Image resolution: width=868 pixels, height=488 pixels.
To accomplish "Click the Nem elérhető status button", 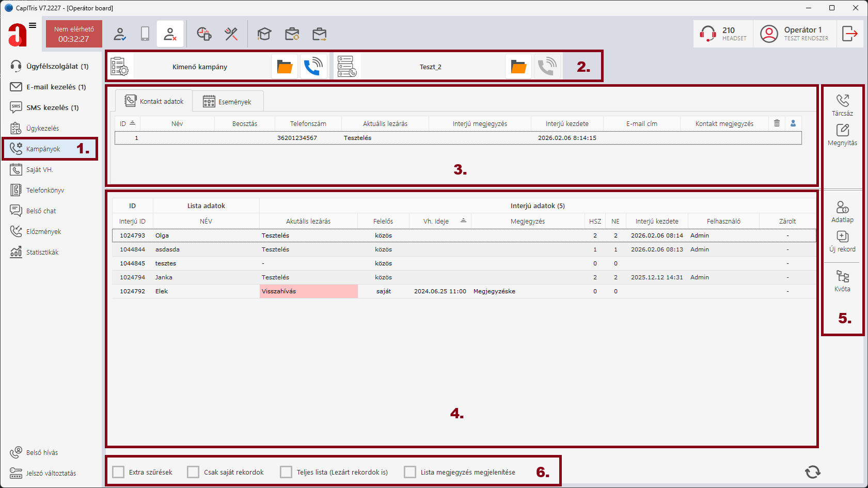I will click(74, 34).
